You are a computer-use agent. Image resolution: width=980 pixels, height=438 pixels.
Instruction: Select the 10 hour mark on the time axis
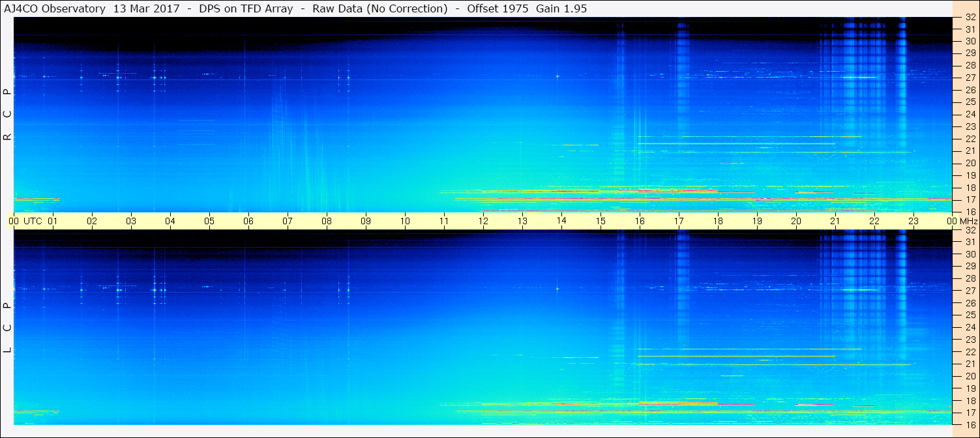coord(405,221)
